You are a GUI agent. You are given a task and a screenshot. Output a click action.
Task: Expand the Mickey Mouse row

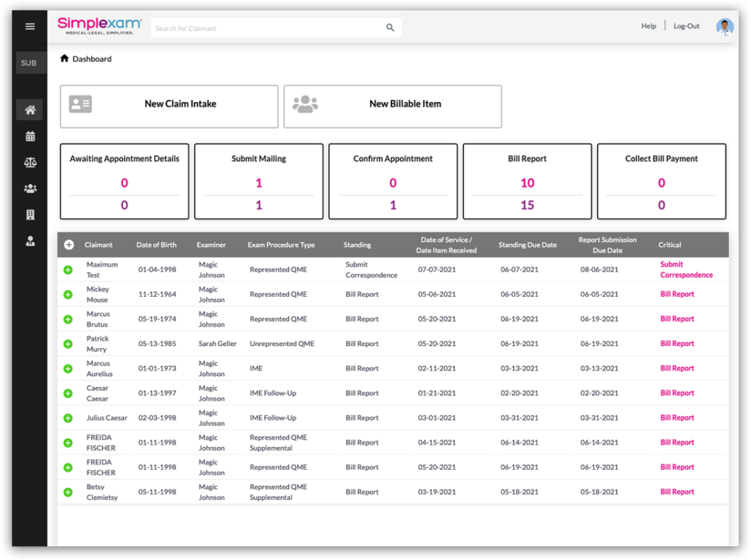pos(68,295)
